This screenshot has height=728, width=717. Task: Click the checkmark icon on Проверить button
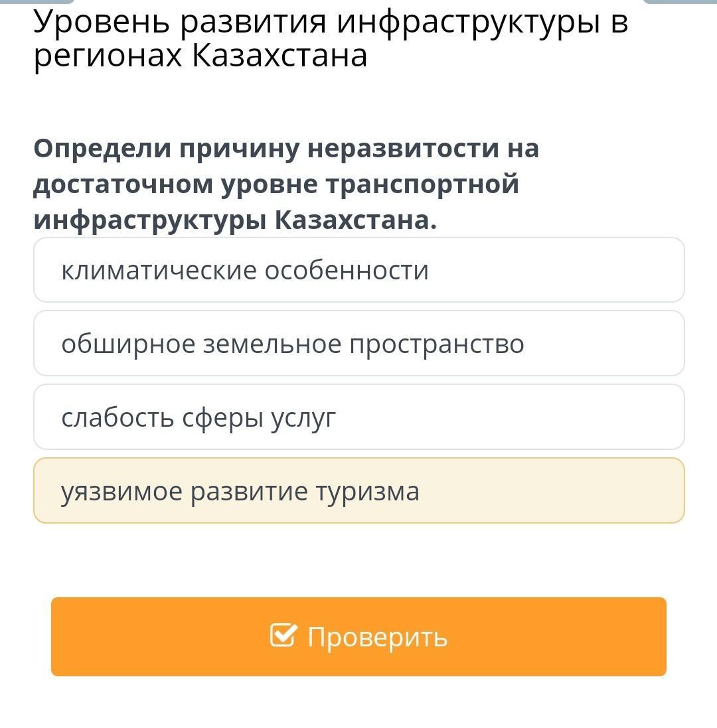[x=283, y=635]
